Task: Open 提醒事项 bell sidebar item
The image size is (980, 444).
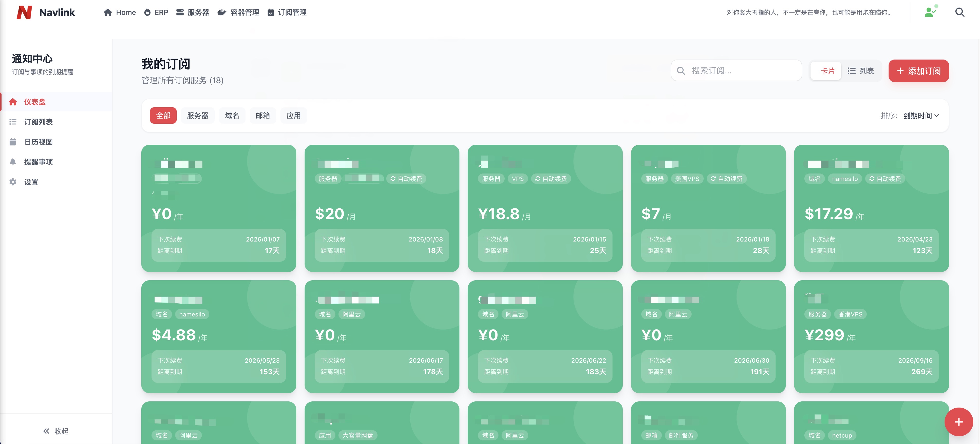Action: pyautogui.click(x=38, y=162)
